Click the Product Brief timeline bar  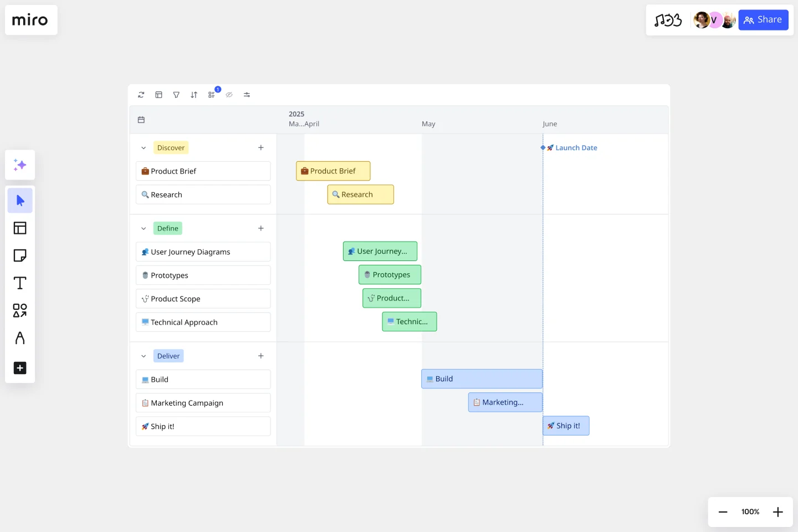tap(333, 171)
